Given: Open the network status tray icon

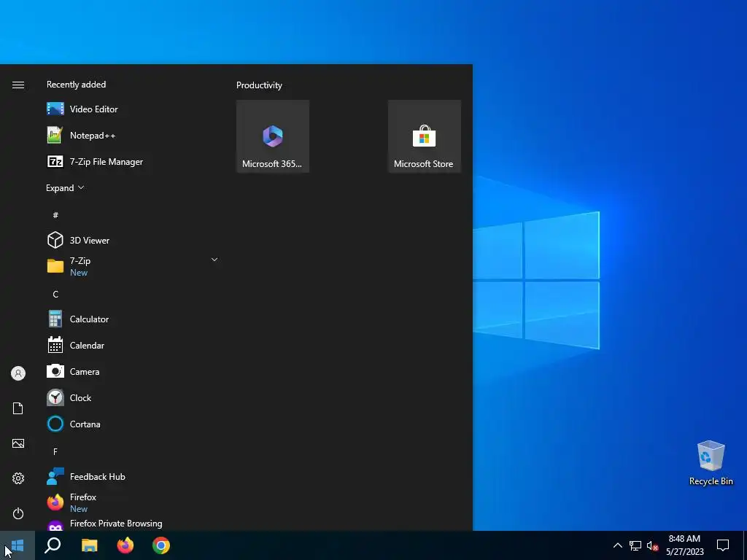Looking at the screenshot, I should click(x=635, y=545).
